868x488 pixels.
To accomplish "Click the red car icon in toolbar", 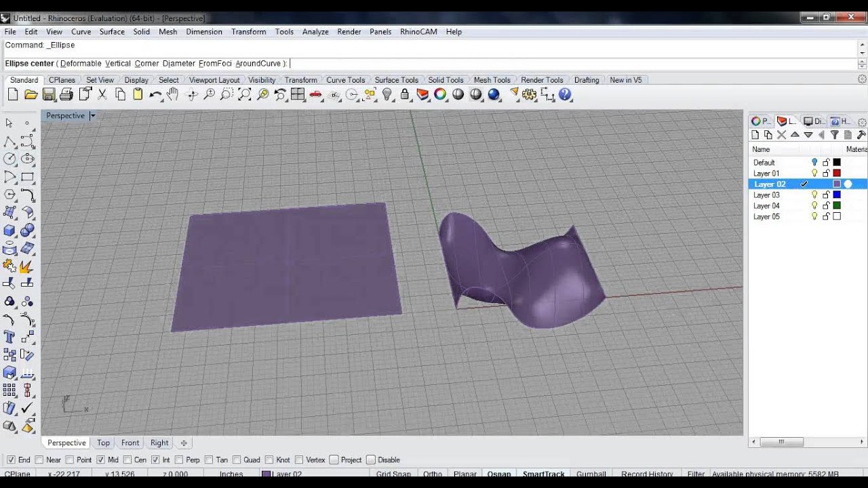I will click(x=316, y=95).
